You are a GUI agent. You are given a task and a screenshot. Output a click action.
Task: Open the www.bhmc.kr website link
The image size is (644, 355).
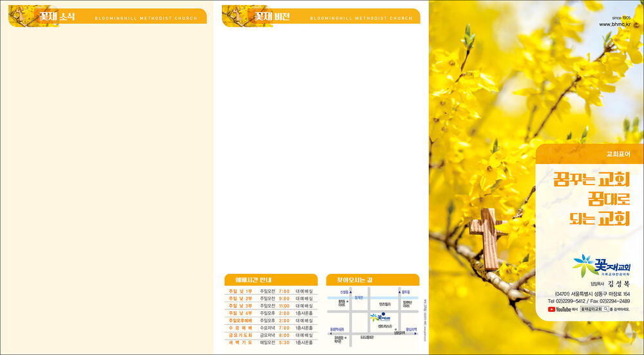click(614, 24)
